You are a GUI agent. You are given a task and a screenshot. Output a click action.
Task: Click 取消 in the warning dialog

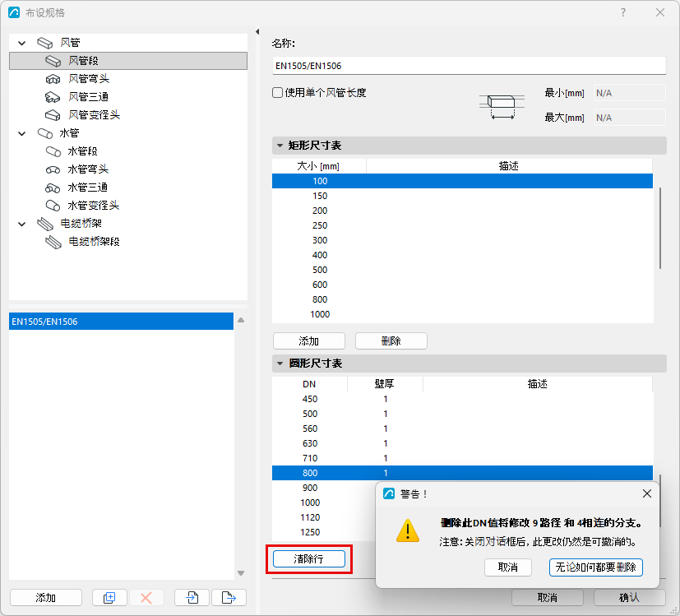508,567
